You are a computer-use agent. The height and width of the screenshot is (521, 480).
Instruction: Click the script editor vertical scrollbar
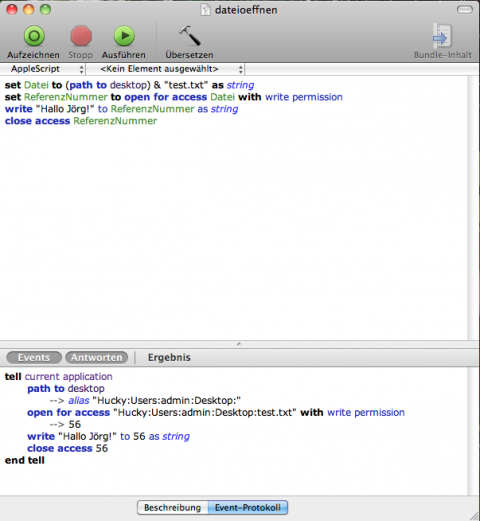coord(473,208)
